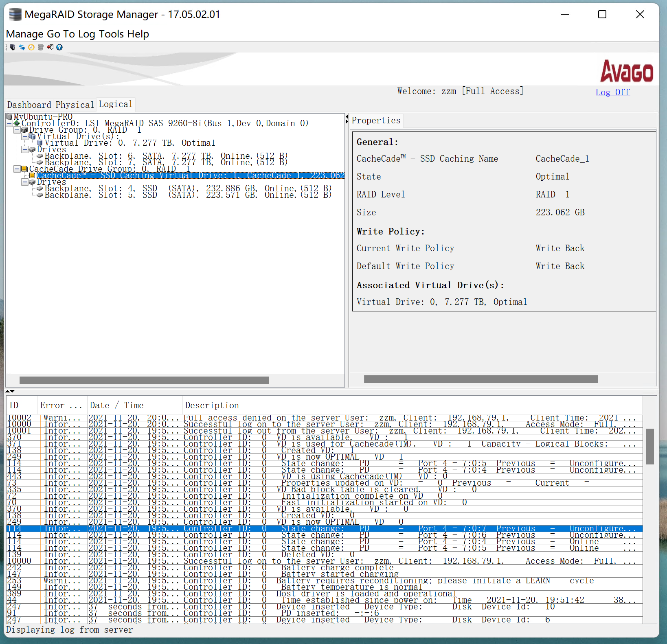This screenshot has height=644, width=667.
Task: Select the log row 'Fast initialization started on VD'
Action: point(325,502)
